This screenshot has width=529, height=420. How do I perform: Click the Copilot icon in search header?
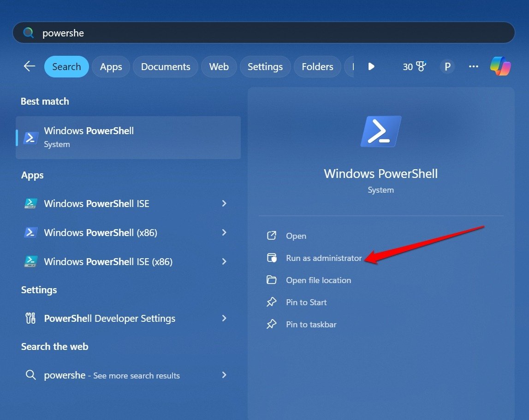click(x=500, y=66)
